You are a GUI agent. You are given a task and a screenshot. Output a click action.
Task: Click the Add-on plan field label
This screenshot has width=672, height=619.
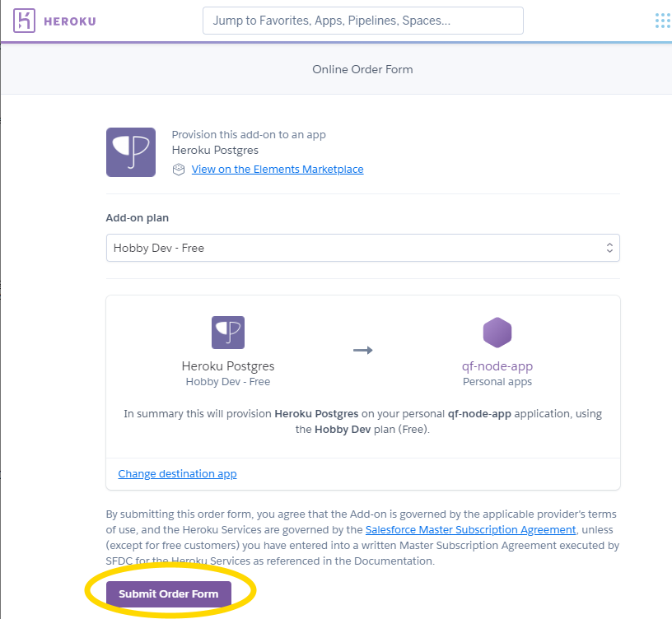(x=138, y=218)
